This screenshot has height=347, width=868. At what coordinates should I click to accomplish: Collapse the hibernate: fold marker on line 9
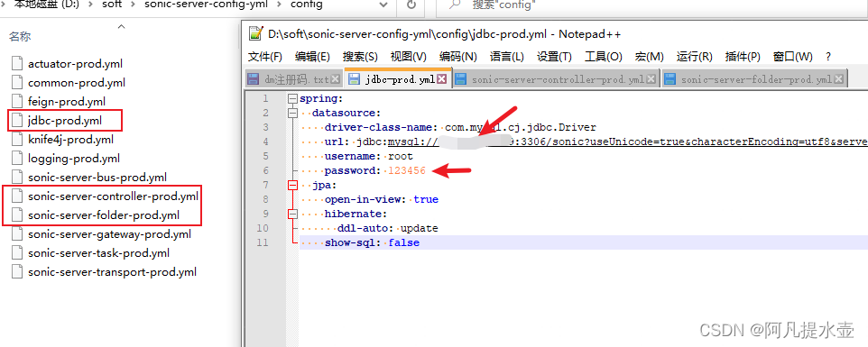coord(293,214)
